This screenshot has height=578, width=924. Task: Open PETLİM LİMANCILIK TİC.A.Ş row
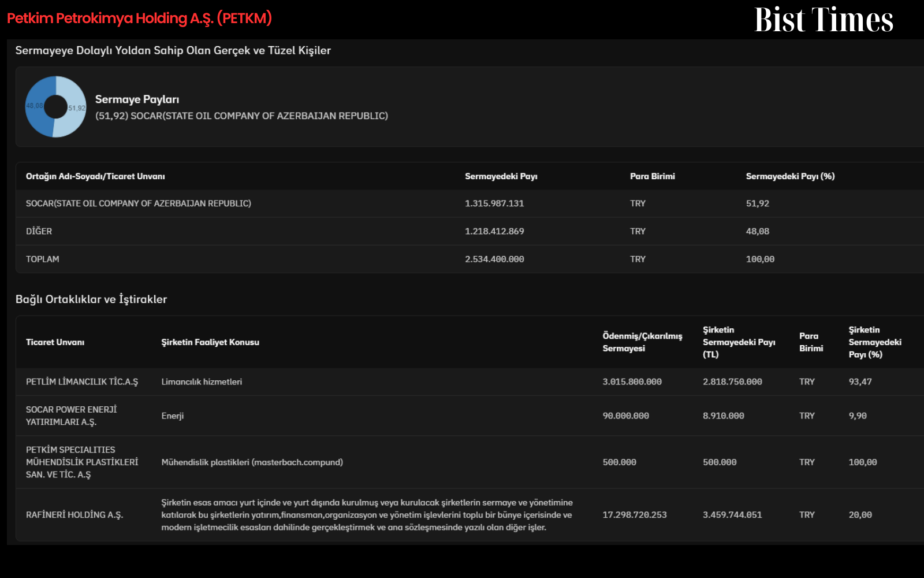pos(470,382)
